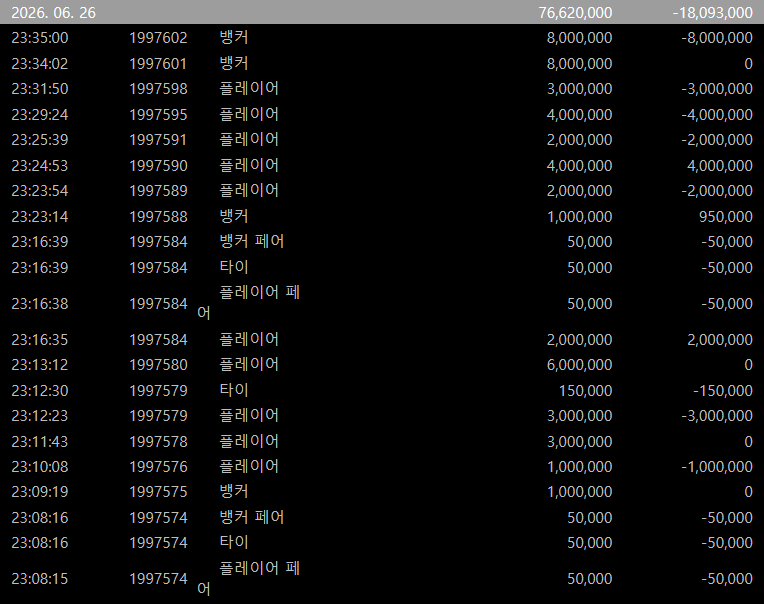Select the 뱅커 페어 label at 23:08:16
This screenshot has width=764, height=604.
tap(252, 517)
